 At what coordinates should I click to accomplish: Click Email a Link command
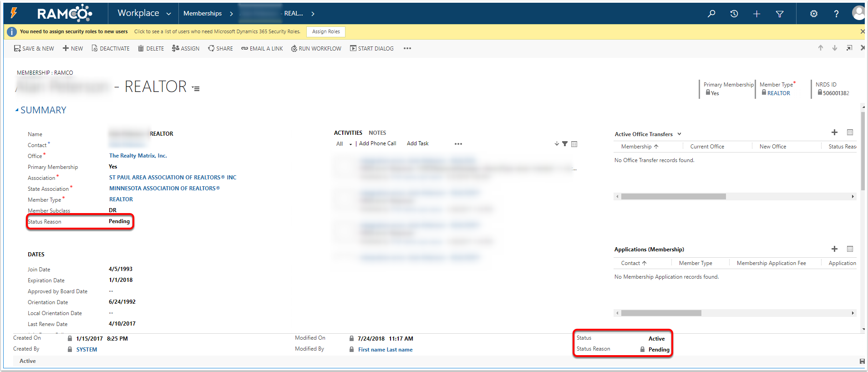pos(262,48)
